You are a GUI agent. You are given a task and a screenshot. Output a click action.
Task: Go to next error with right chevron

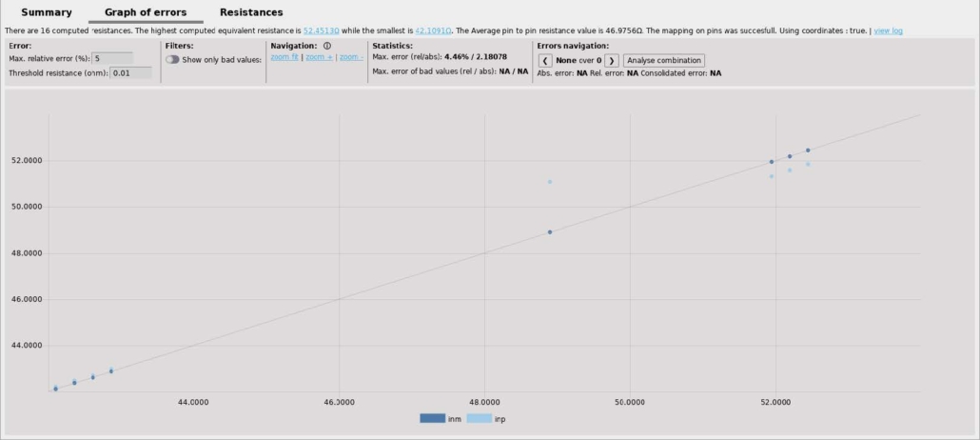pyautogui.click(x=611, y=61)
